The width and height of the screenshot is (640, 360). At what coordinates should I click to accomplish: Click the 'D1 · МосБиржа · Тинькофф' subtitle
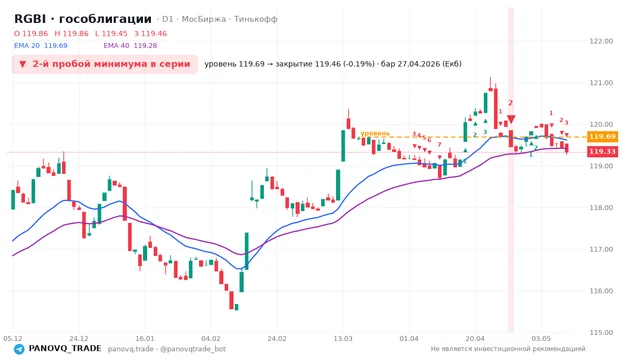point(220,19)
